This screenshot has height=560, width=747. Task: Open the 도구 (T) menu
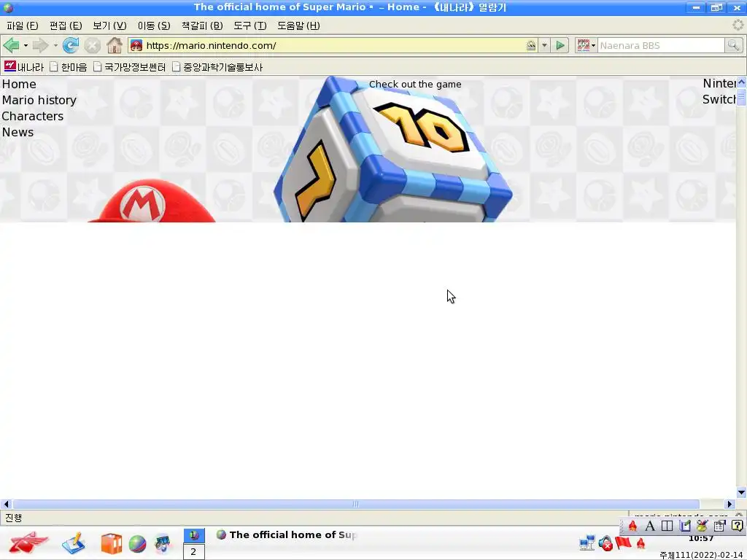(x=249, y=26)
